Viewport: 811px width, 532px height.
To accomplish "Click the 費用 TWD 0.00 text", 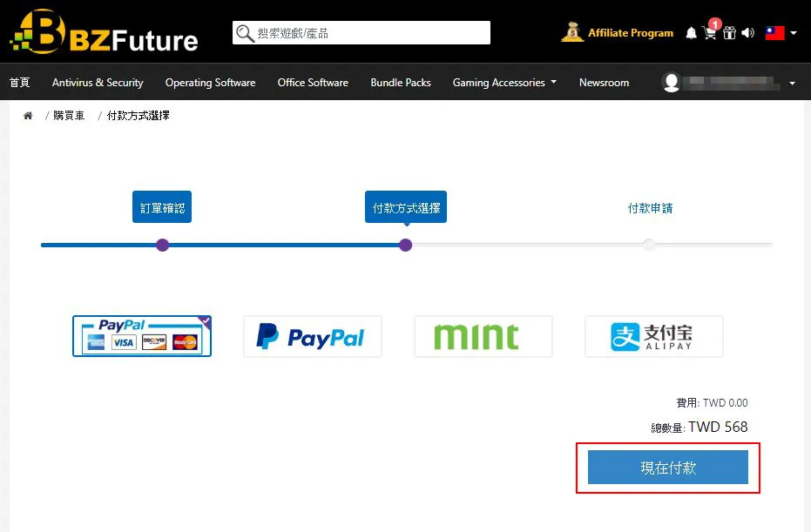I will (x=713, y=403).
